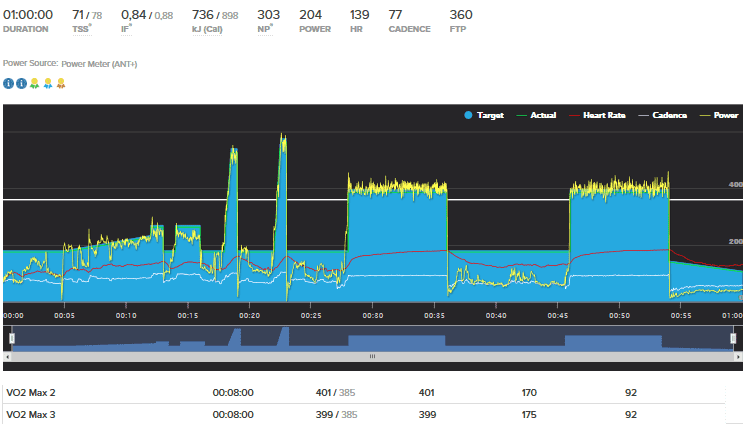Click the navigator scrollbar left arrow
751x424 pixels.
pos(9,356)
